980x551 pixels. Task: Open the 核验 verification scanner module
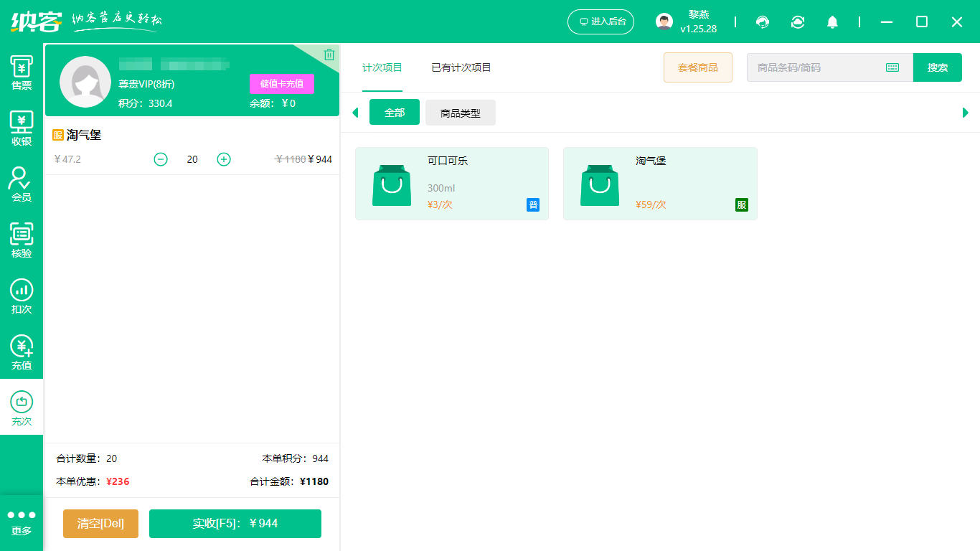pyautogui.click(x=22, y=240)
